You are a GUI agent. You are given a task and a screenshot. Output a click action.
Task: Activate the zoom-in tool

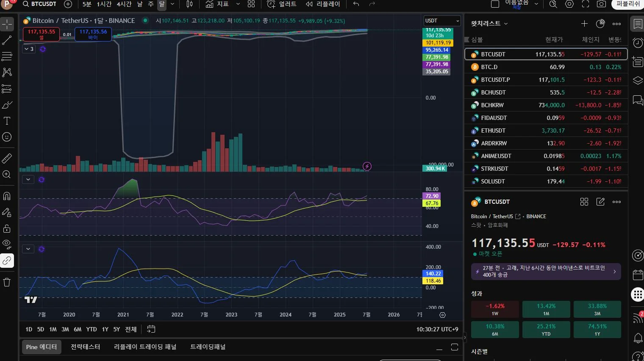tap(7, 174)
